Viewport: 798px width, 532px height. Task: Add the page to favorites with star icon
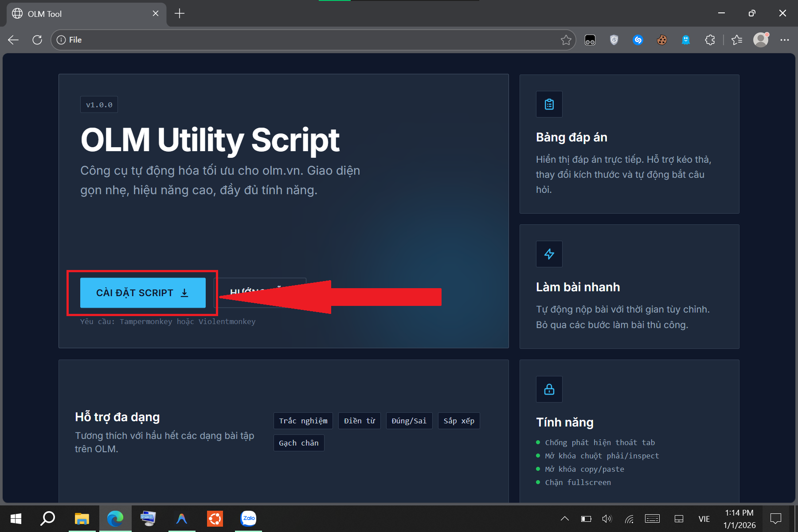tap(566, 39)
